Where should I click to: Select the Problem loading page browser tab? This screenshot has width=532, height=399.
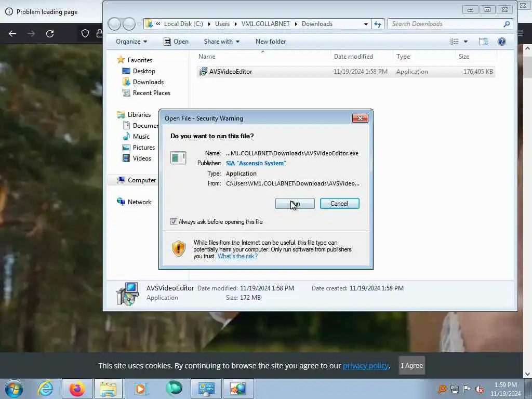click(x=47, y=12)
